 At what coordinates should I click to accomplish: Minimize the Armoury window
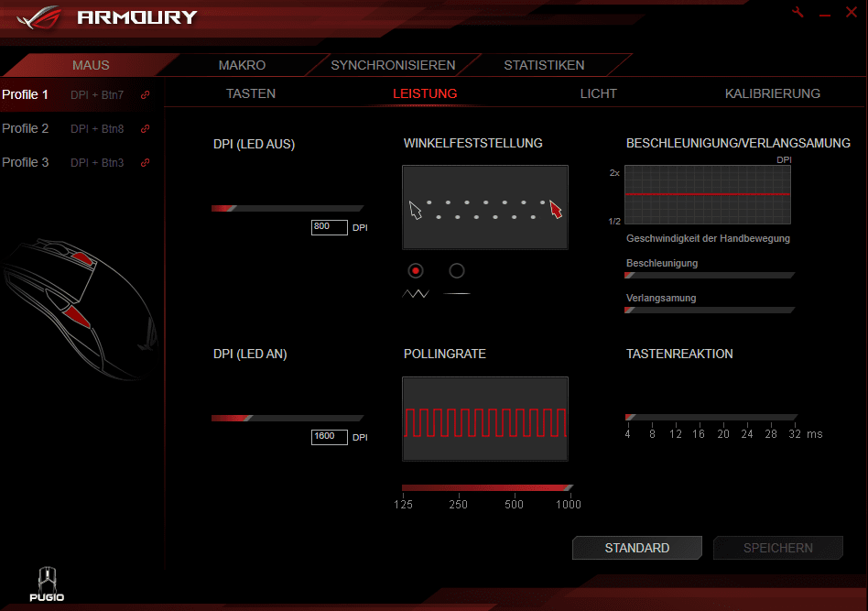pyautogui.click(x=825, y=15)
